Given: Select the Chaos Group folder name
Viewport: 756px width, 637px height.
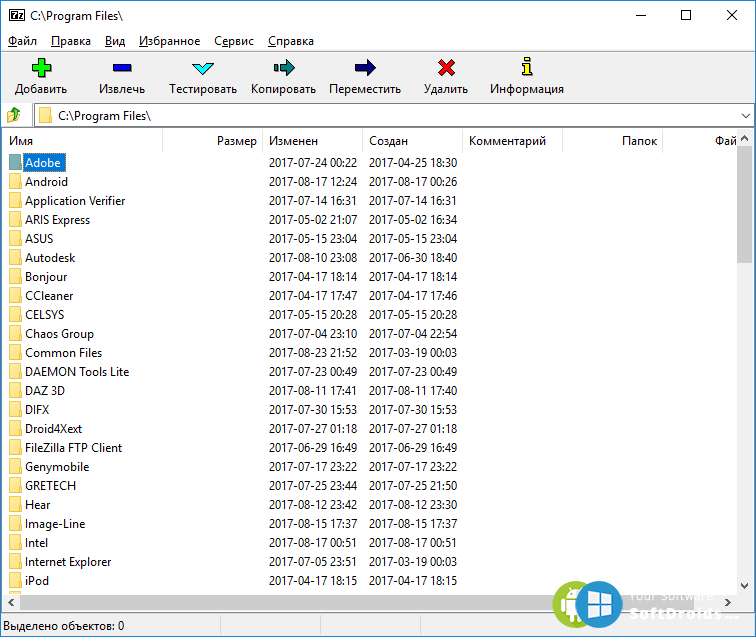Looking at the screenshot, I should (x=59, y=334).
